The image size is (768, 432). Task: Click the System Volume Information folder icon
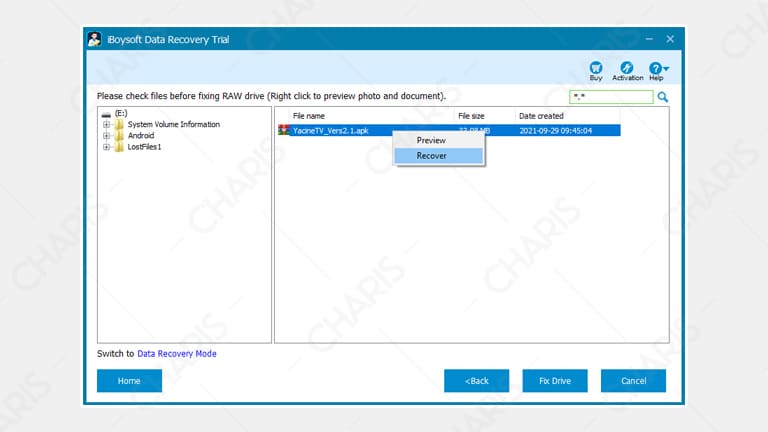[x=119, y=125]
